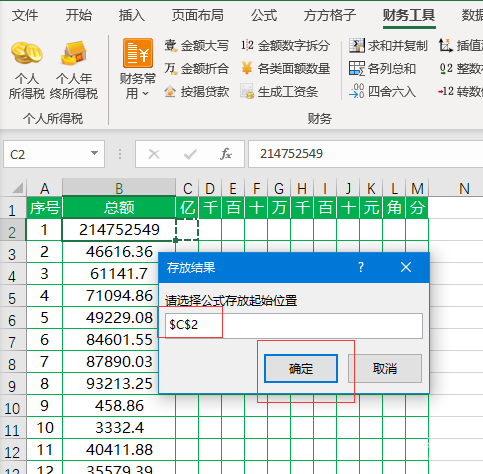Screen dimensions: 483x474
Task: Select cell containing 87890.03
Action: click(119, 362)
